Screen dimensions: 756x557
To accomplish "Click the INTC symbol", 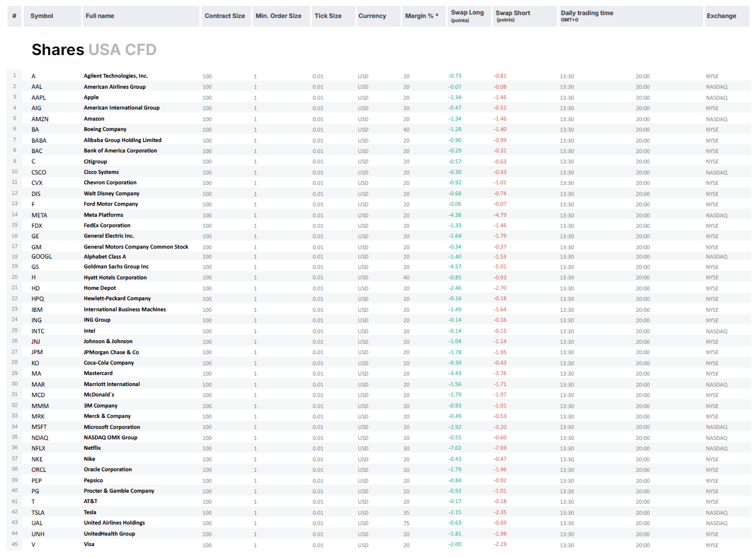I will tap(38, 332).
